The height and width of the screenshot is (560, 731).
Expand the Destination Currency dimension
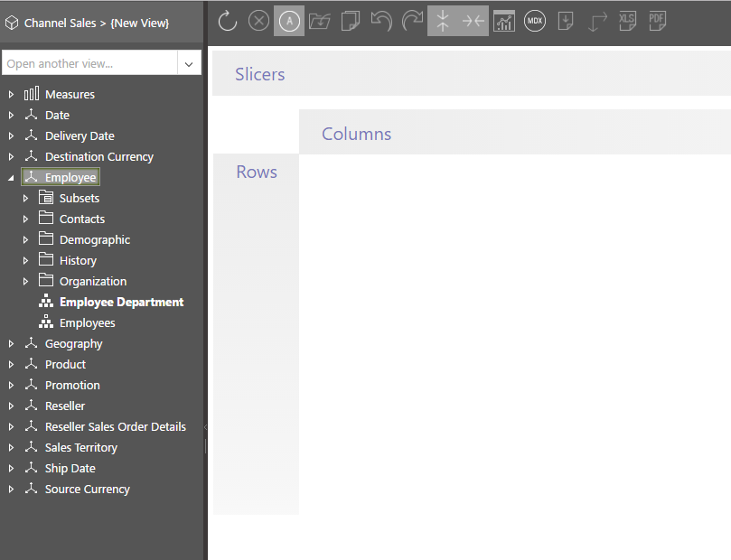[x=11, y=157]
